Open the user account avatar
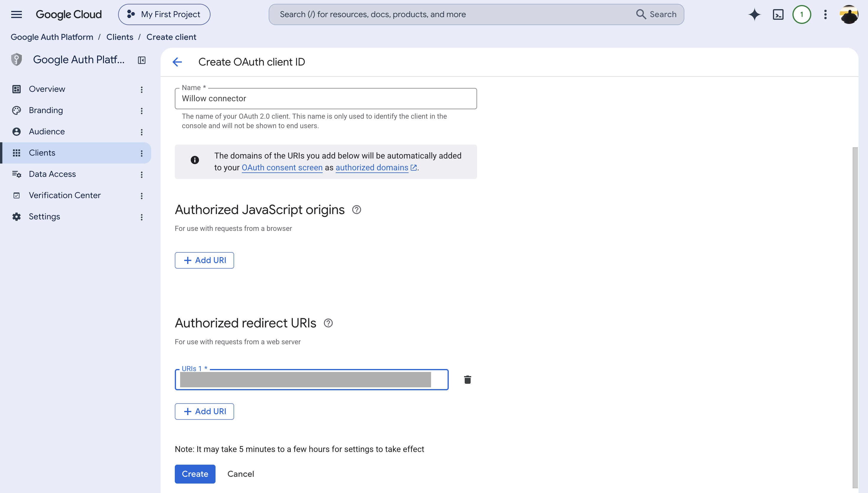 tap(849, 14)
